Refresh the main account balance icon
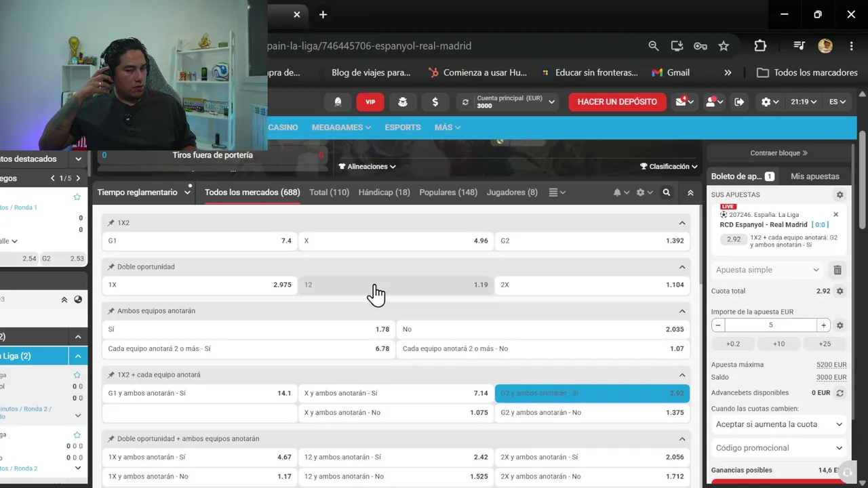Screen dimensions: 868x488 (465, 102)
